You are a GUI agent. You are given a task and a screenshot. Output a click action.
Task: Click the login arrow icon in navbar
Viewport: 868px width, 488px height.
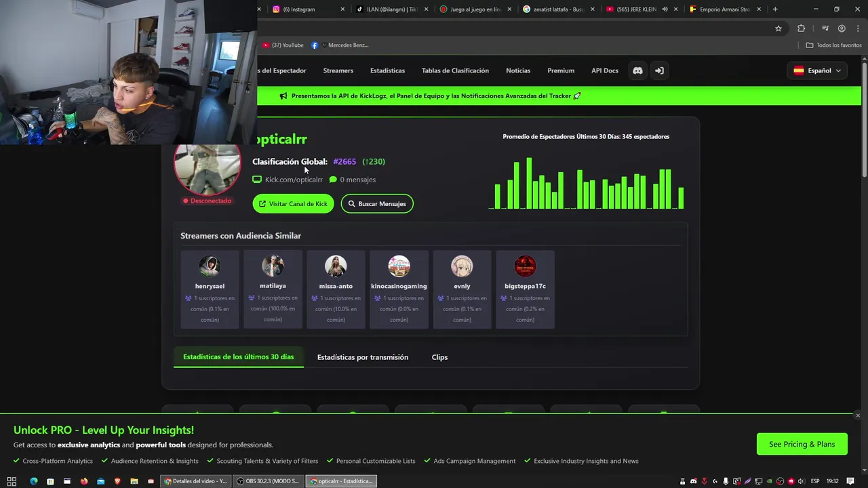pos(659,70)
